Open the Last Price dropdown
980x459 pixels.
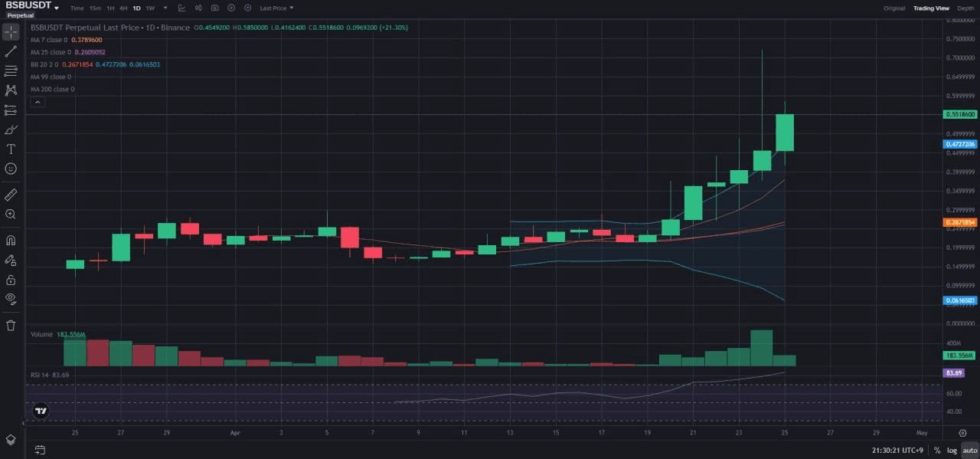276,8
